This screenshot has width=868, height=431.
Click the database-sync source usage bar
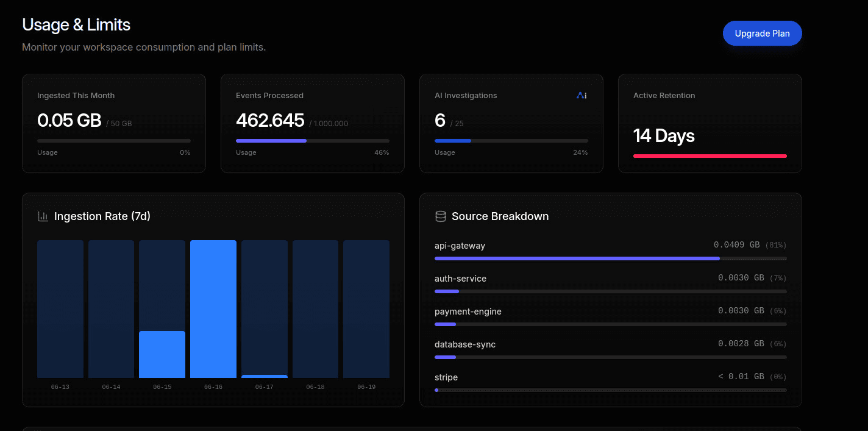click(x=611, y=357)
